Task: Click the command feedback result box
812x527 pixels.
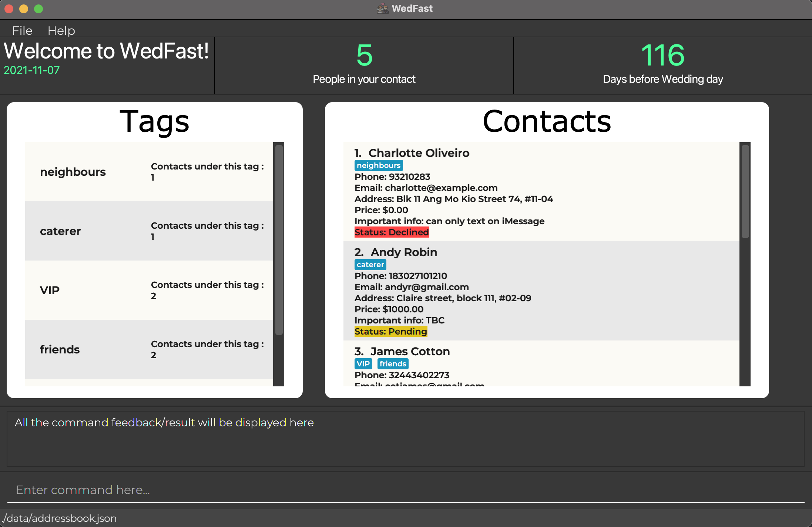Action: point(406,439)
